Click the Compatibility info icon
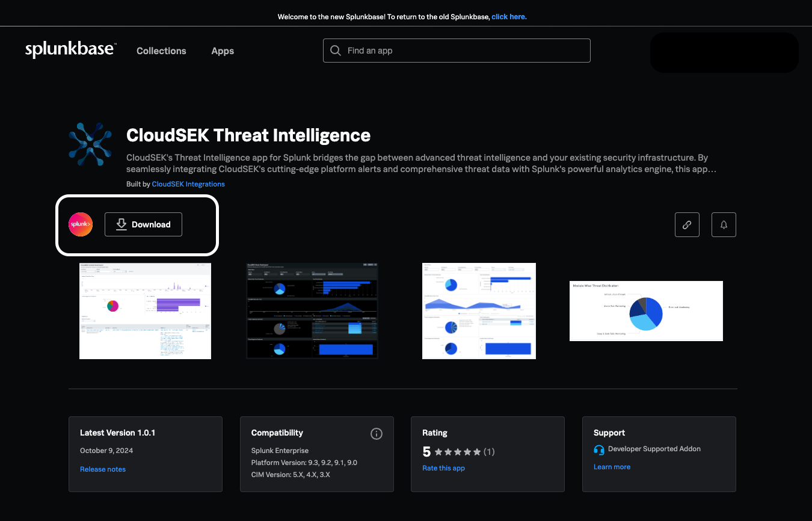The width and height of the screenshot is (812, 521). tap(377, 434)
